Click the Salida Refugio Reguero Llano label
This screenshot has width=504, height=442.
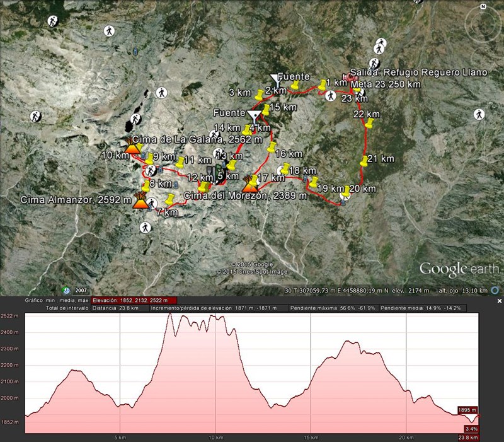pos(419,73)
